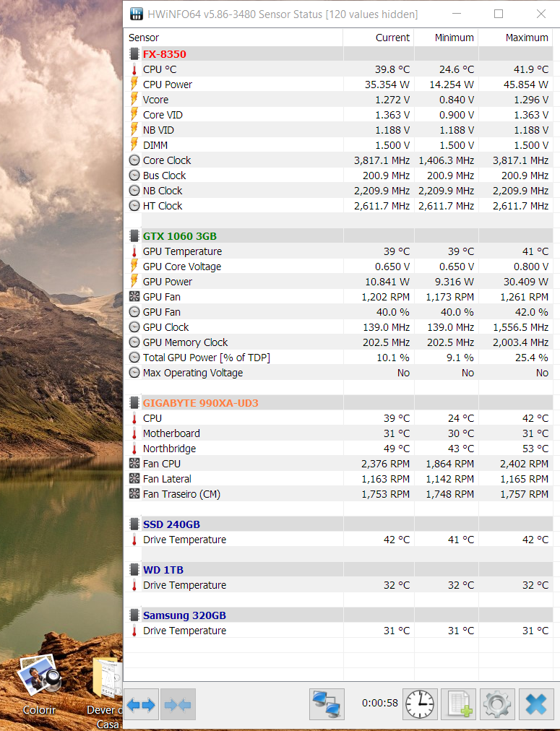The height and width of the screenshot is (731, 560).
Task: Click clock icon beside Max Operating Voltage
Action: 134,373
